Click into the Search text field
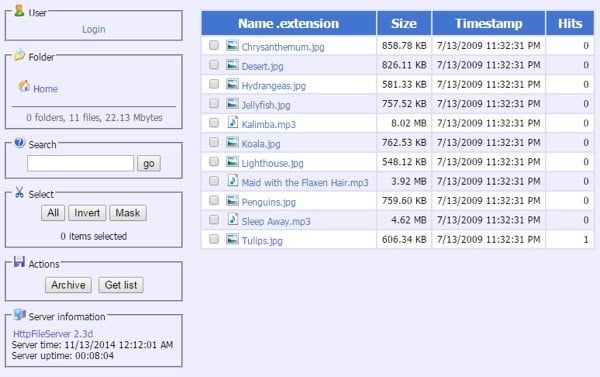Screen dimensions: 600x377 pyautogui.click(x=80, y=163)
